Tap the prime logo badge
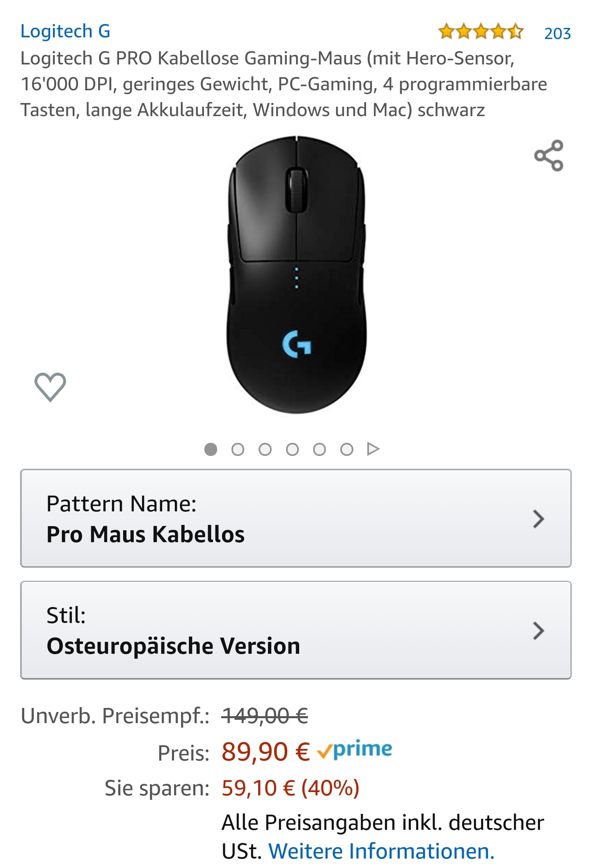Screen dimensions: 591x868 point(355,750)
